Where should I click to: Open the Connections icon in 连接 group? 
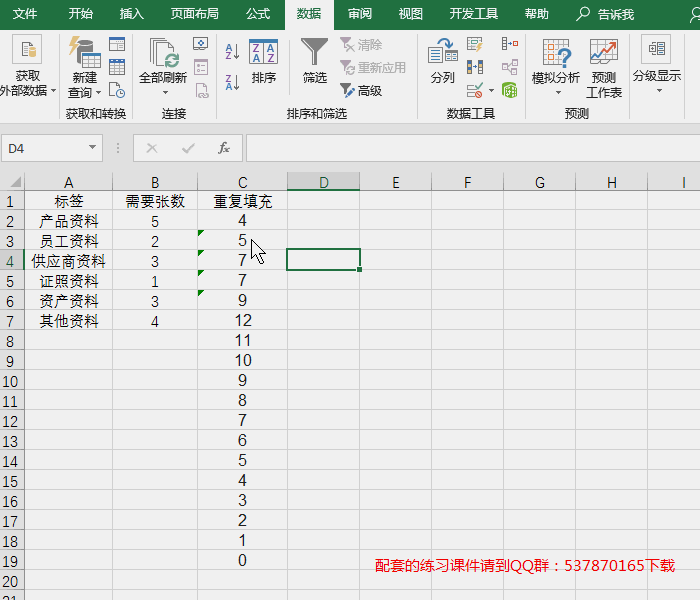coord(201,44)
